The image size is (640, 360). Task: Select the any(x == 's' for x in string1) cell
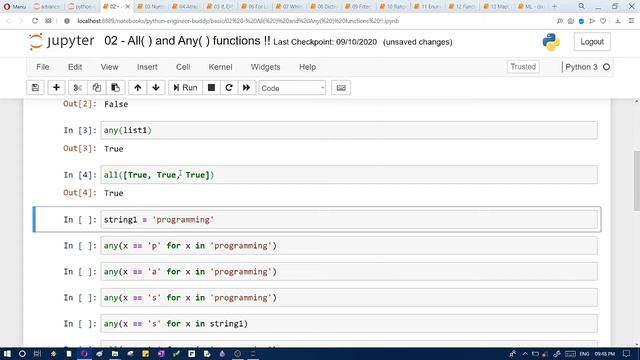tap(349, 324)
